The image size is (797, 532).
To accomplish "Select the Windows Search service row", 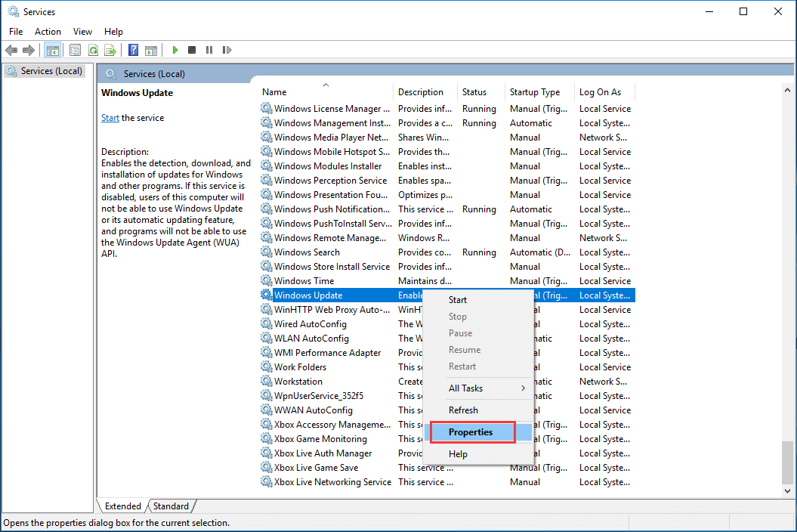I will point(307,252).
